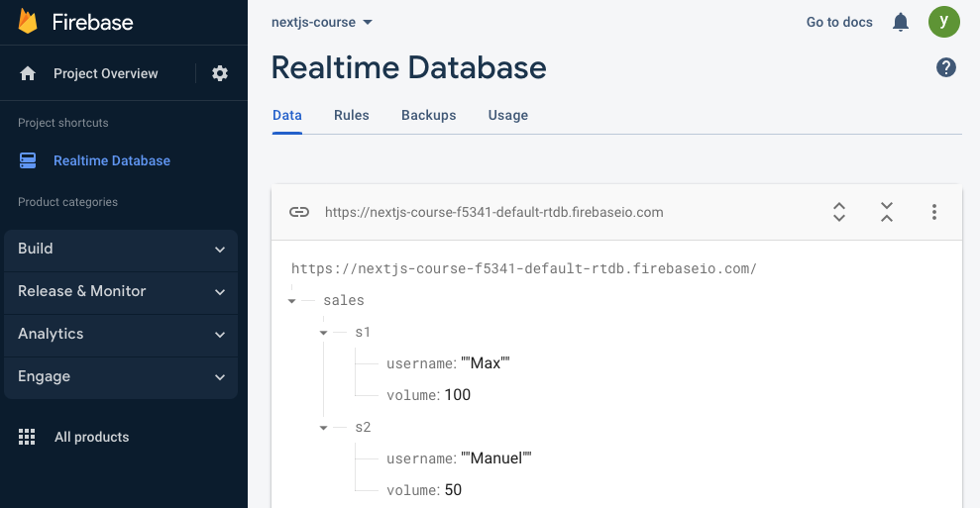Copy database URL via link icon

(x=299, y=213)
